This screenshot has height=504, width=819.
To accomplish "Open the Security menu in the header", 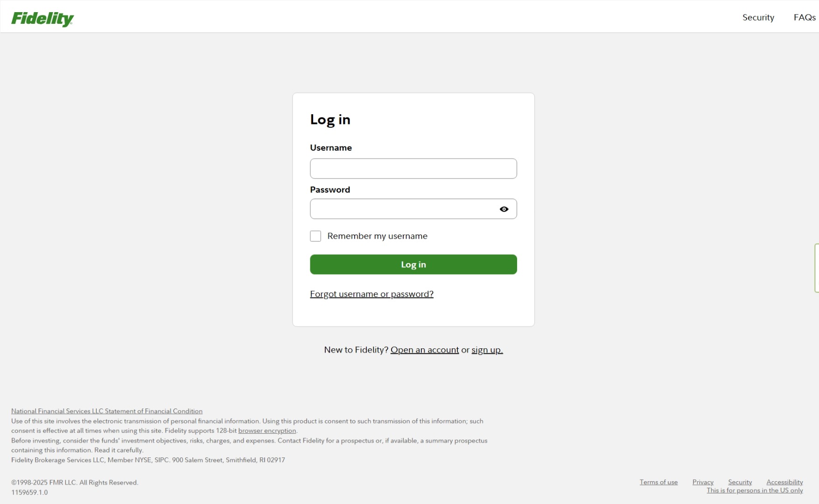I will click(x=758, y=17).
